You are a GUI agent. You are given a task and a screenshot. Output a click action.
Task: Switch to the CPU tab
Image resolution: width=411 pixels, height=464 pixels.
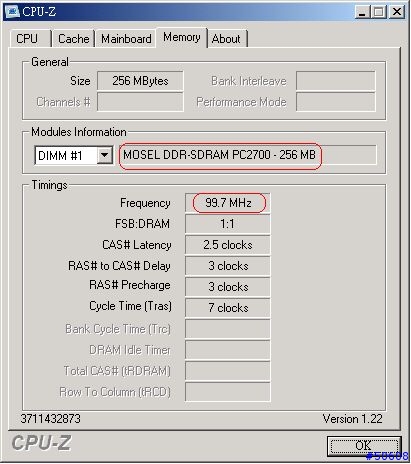coord(29,39)
